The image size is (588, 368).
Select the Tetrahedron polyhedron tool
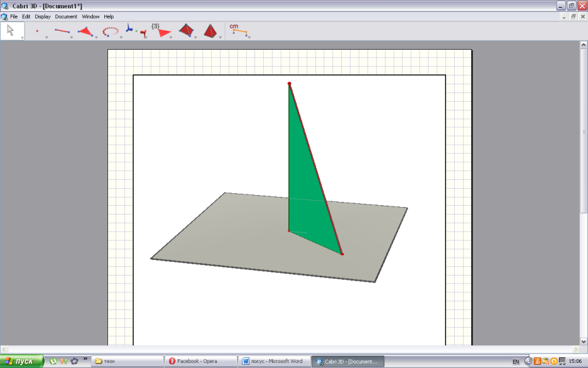pos(186,30)
